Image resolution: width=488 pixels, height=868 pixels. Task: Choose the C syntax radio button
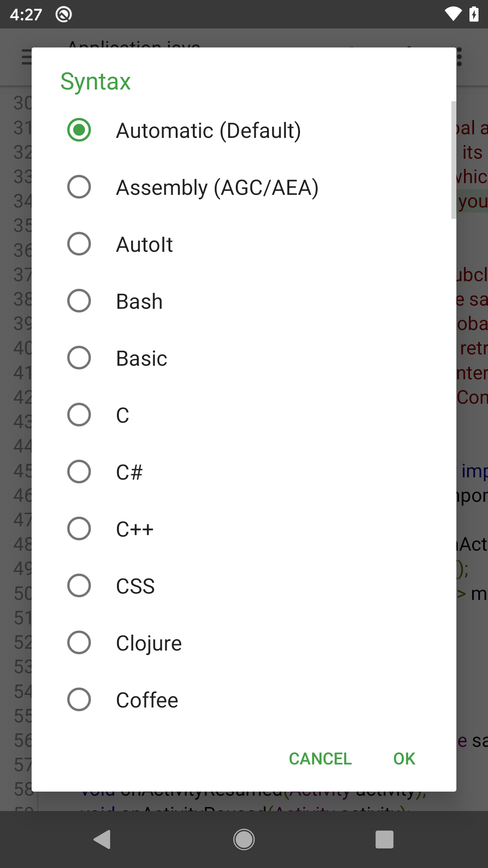[79, 415]
